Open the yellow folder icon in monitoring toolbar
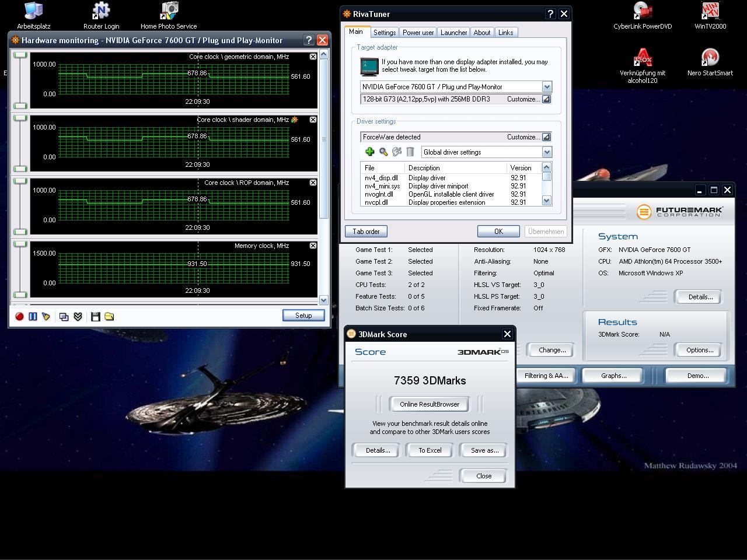This screenshot has width=747, height=560. point(109,316)
